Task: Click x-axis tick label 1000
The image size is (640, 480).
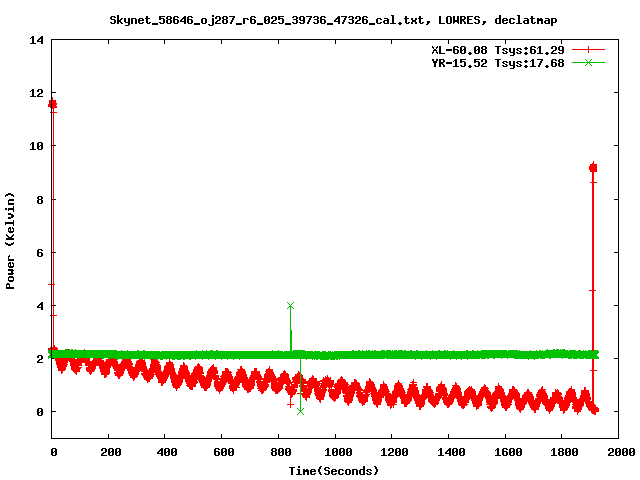Action: 338,452
